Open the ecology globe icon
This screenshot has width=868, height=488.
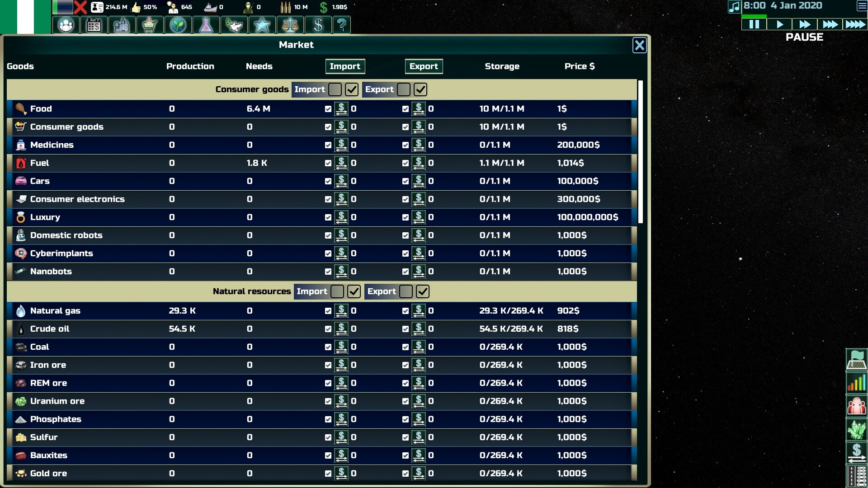point(178,25)
